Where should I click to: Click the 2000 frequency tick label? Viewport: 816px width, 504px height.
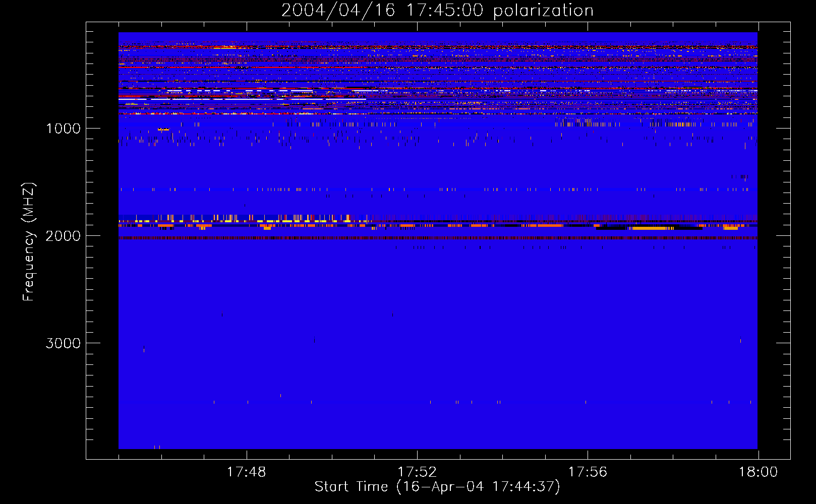[64, 236]
